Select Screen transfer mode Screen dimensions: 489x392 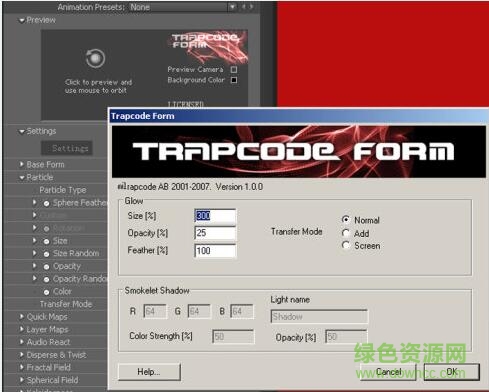pyautogui.click(x=346, y=245)
